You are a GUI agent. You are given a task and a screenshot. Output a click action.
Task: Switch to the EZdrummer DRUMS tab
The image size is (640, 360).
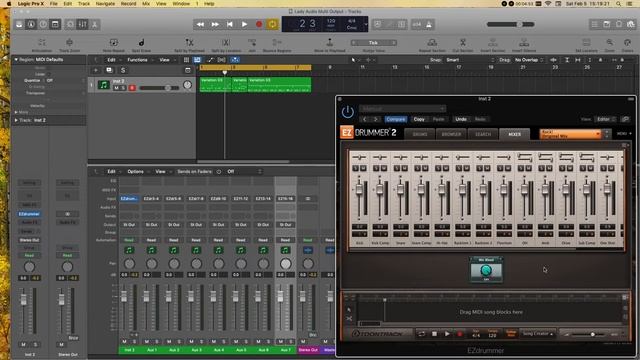point(420,134)
